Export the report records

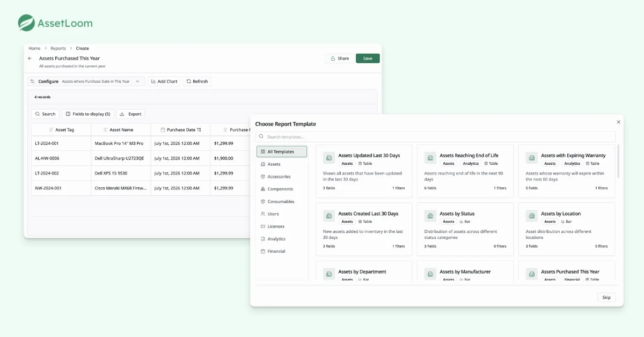(x=130, y=114)
